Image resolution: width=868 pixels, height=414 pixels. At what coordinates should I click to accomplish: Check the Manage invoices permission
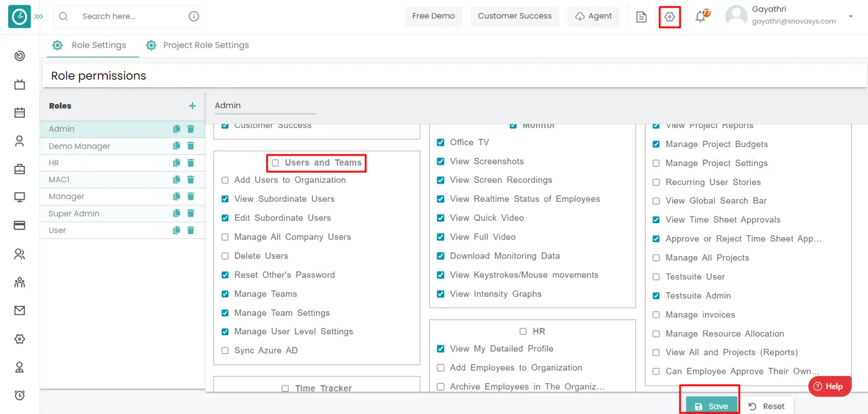click(x=656, y=315)
